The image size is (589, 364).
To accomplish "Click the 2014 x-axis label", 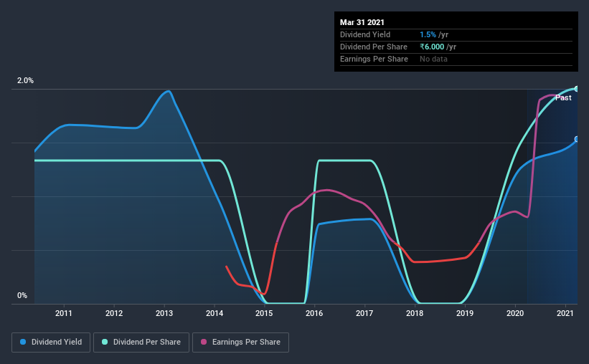I will click(214, 313).
